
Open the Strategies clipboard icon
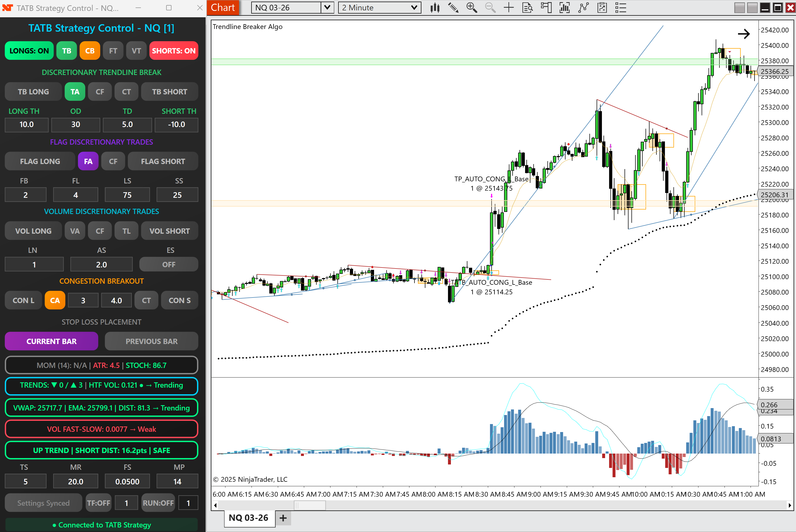tap(602, 7)
